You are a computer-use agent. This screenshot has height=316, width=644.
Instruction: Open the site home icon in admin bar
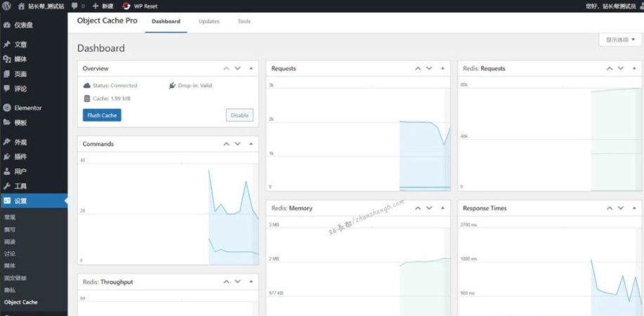(x=21, y=6)
